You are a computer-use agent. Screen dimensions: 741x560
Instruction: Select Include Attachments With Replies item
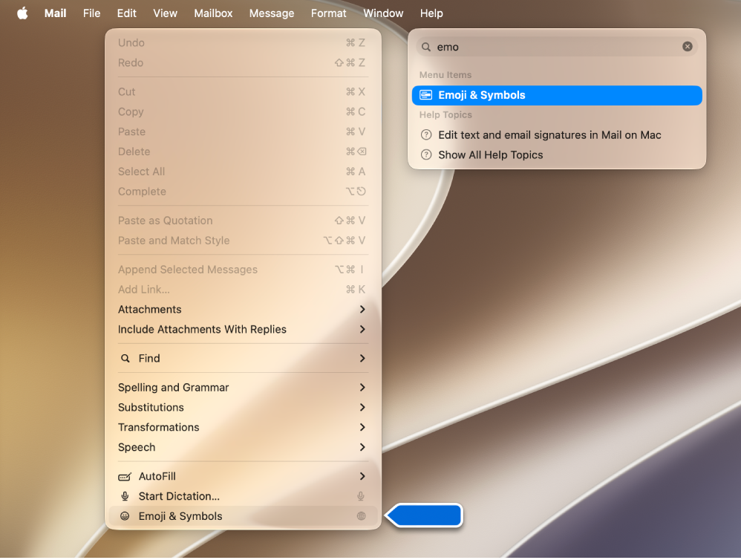(243, 329)
